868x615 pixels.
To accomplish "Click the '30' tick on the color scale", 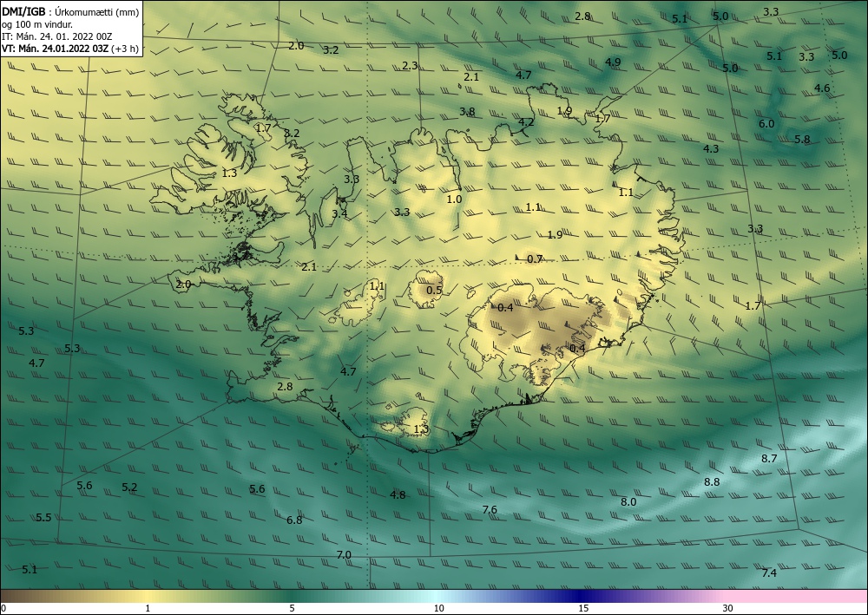I will coord(728,608).
